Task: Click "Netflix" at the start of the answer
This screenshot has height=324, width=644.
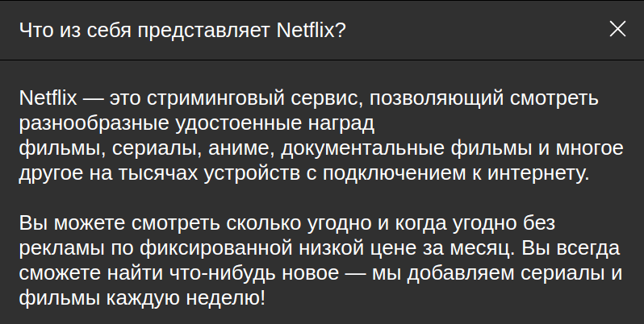Action: coord(48,99)
